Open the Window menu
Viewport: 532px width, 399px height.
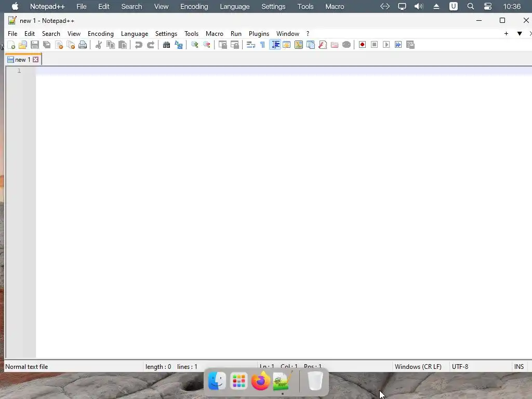click(288, 34)
